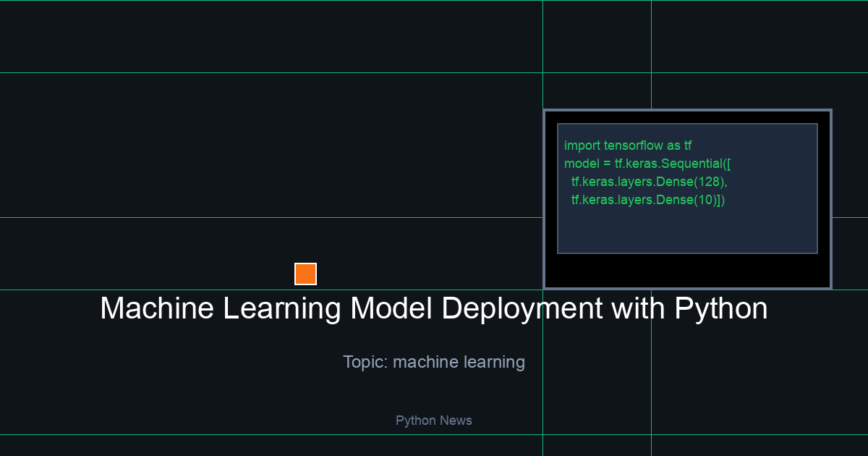
Task: Click the Dense(128) layer code line
Action: click(x=649, y=182)
